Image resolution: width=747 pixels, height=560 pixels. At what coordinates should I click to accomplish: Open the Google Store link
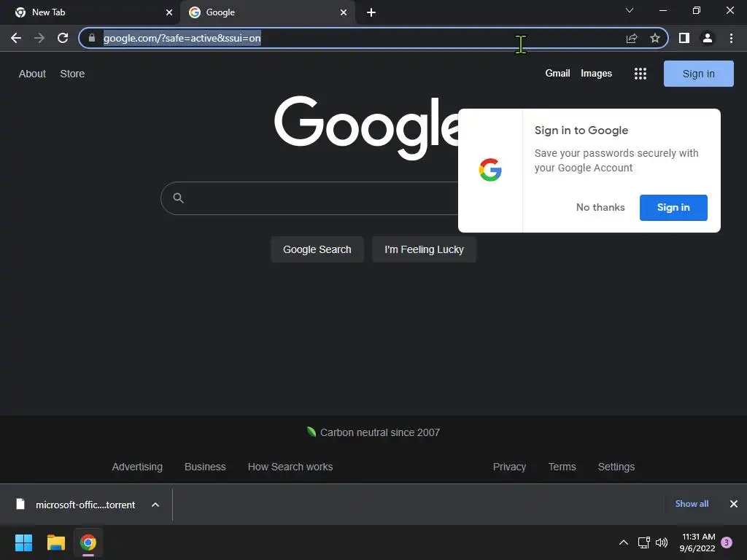coord(72,74)
